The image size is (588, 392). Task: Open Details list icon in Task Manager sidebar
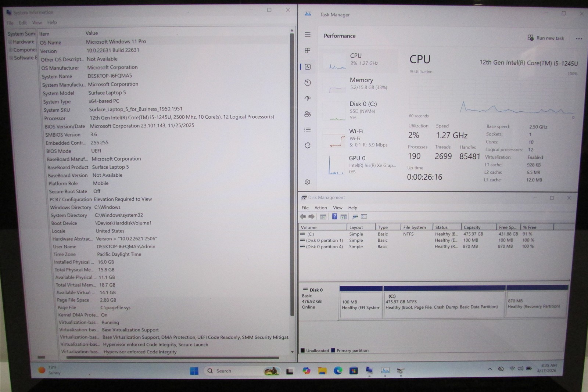308,130
